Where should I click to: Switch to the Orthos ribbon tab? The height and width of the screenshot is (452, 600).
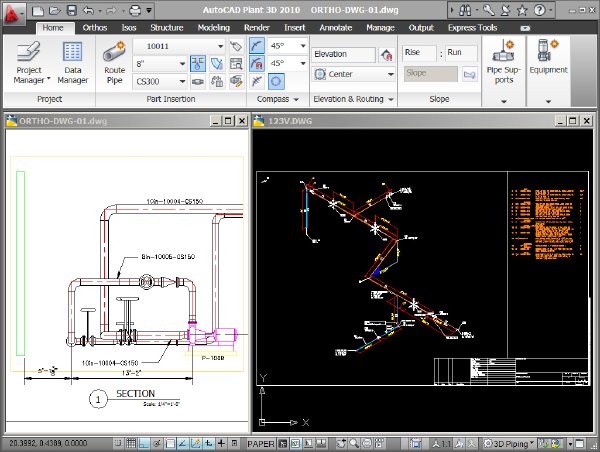[95, 28]
